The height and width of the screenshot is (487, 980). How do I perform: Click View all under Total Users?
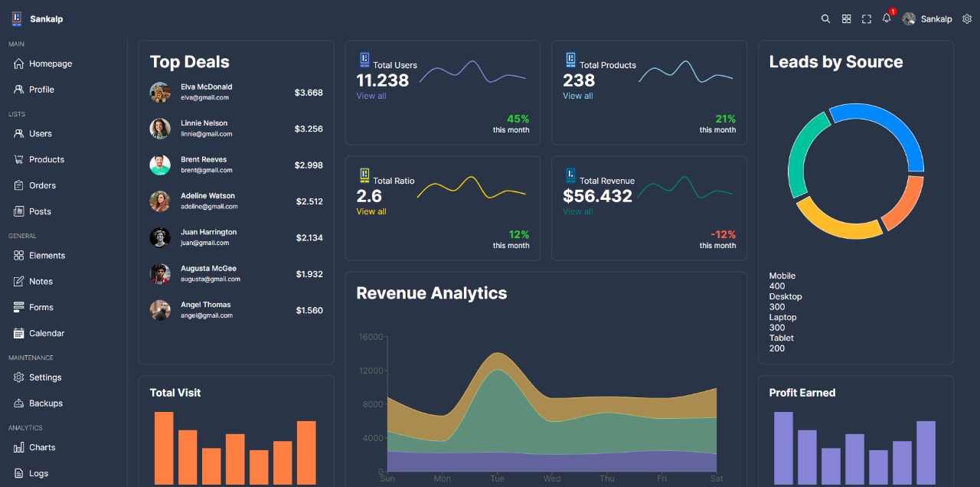[371, 96]
